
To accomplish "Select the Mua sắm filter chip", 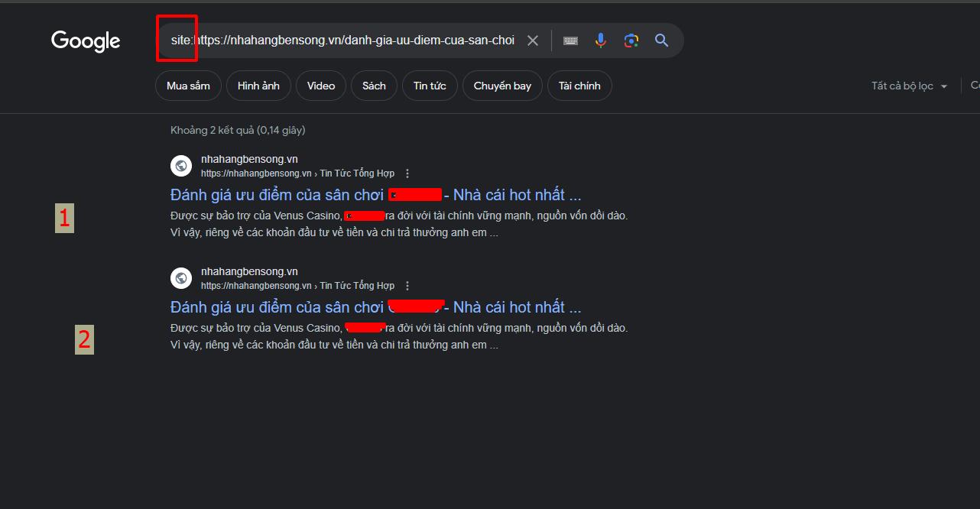I will pos(188,86).
